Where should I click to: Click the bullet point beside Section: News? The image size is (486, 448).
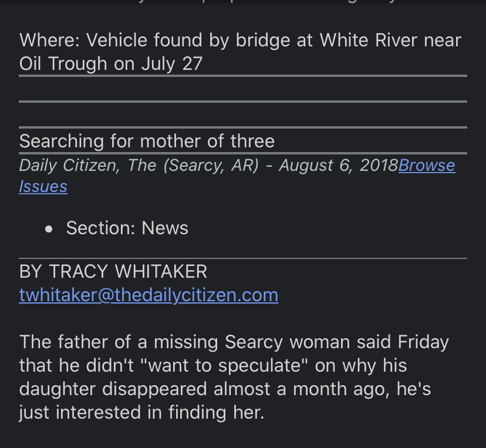coord(49,228)
